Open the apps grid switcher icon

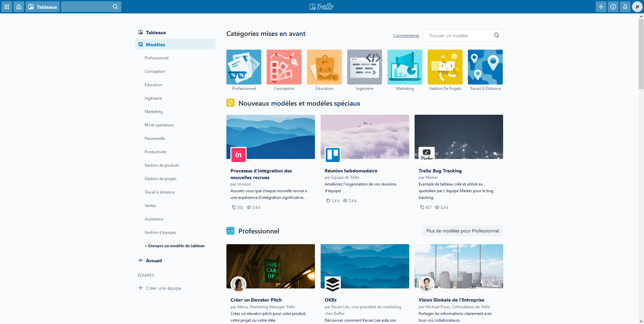point(7,7)
